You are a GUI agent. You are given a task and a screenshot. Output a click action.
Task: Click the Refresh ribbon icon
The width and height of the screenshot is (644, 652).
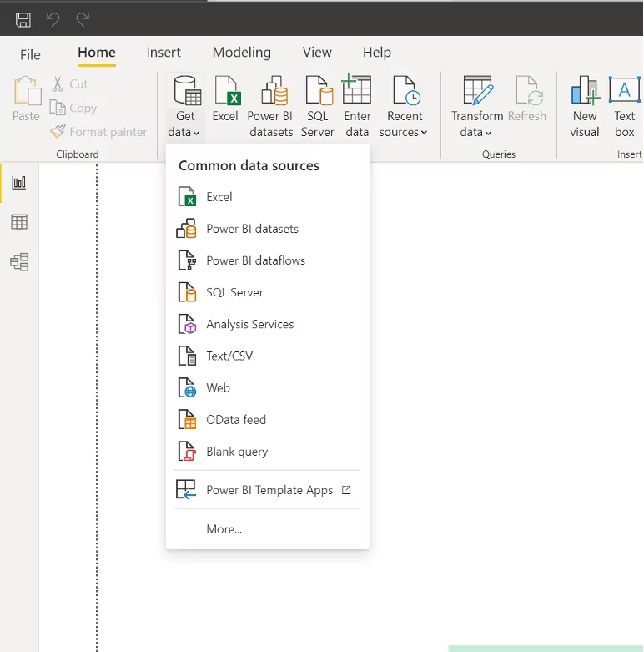tap(529, 90)
